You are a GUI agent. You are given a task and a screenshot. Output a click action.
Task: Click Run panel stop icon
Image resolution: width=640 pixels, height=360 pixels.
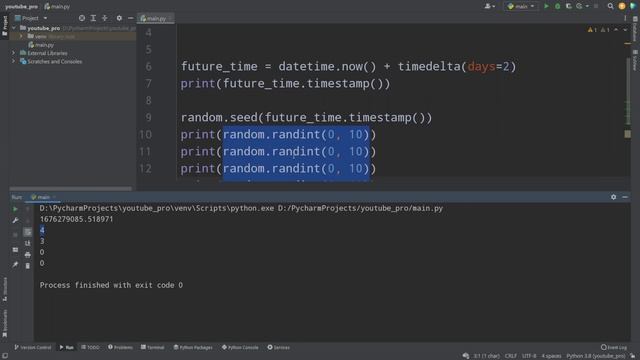[x=15, y=235]
